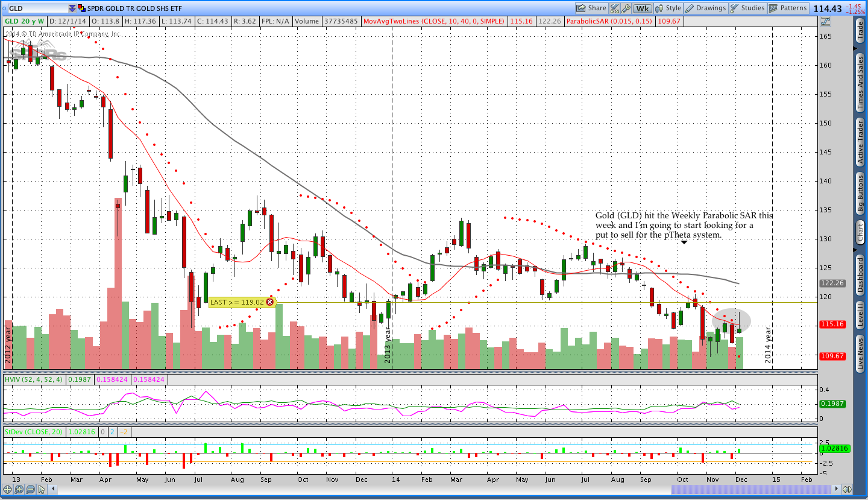The height and width of the screenshot is (500, 868).
Task: Click the LAST >= 119.02 alert label
Action: (236, 302)
